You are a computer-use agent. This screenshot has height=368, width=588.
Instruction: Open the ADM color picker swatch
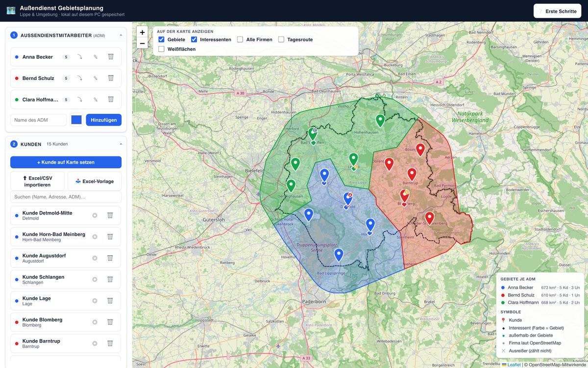pyautogui.click(x=76, y=120)
